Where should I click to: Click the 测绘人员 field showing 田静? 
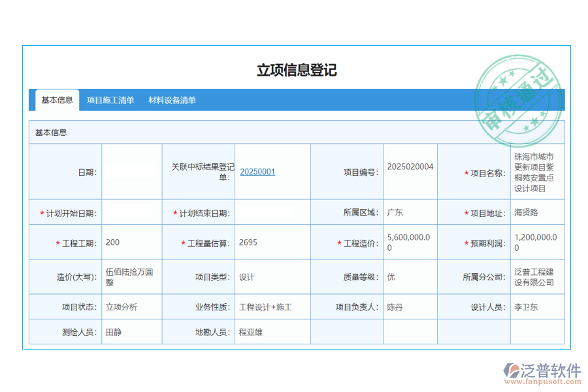(x=131, y=331)
